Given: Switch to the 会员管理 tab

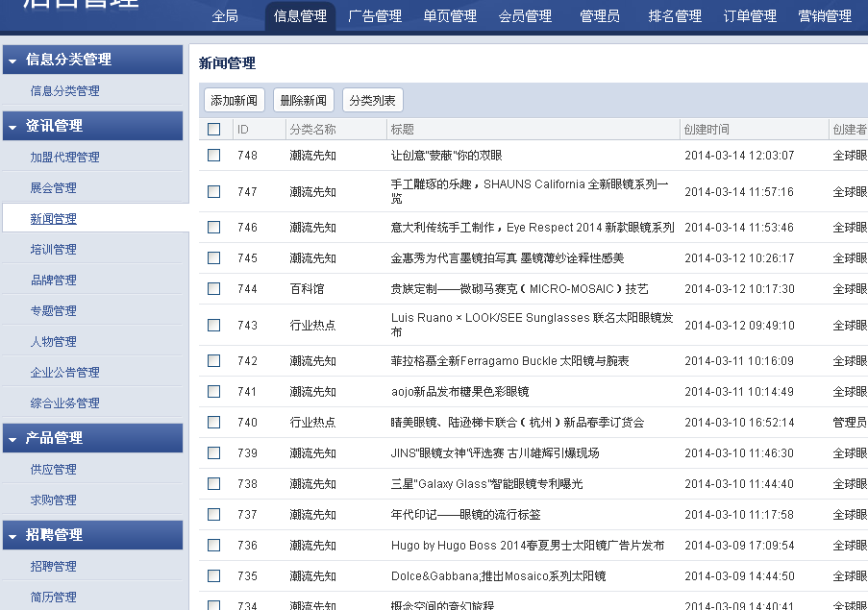Looking at the screenshot, I should point(525,16).
